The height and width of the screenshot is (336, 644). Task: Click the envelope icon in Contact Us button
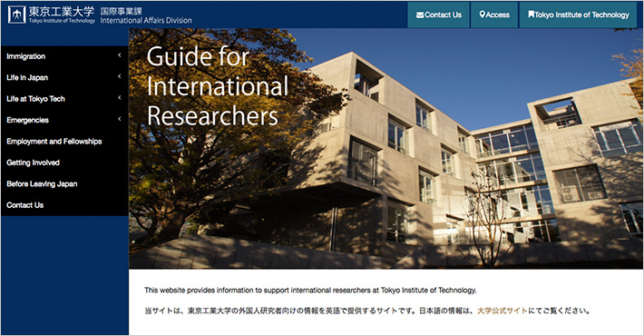420,15
